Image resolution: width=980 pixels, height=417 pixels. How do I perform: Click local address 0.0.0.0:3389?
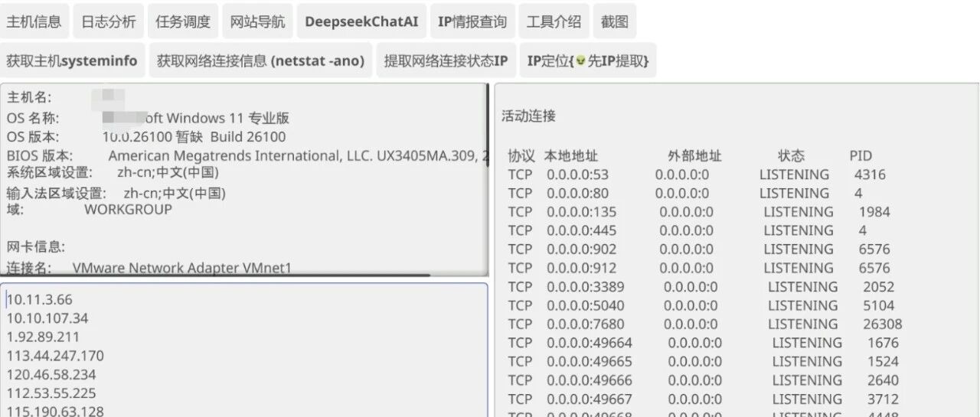586,287
